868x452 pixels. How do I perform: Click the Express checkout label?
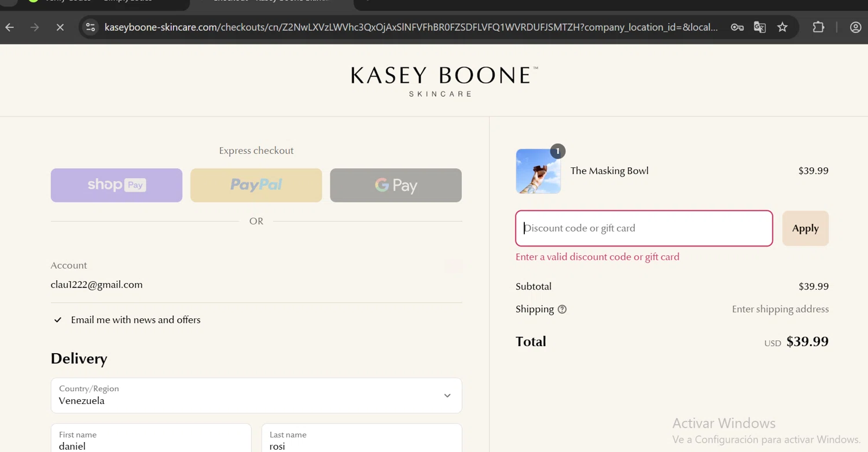tap(256, 150)
